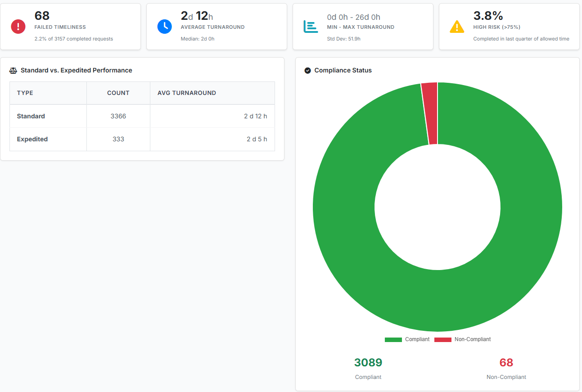The height and width of the screenshot is (392, 582).
Task: Click the blue clock icon on Average Turnaround card
Action: (x=165, y=26)
